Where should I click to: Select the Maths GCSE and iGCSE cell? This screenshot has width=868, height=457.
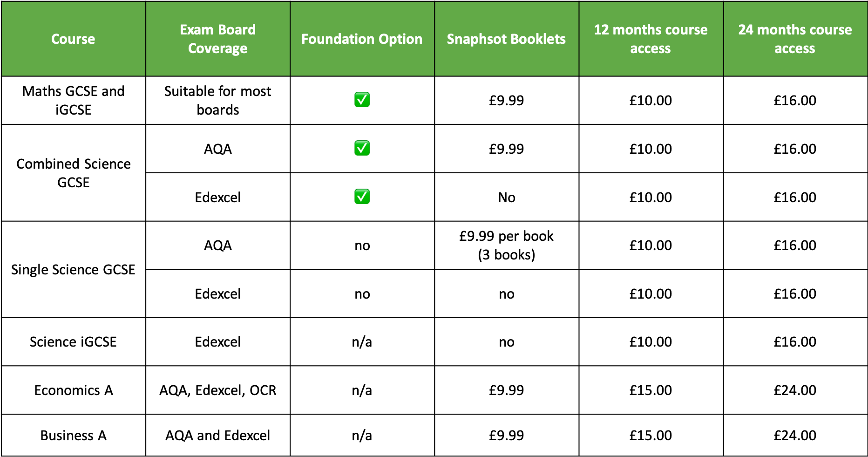(73, 100)
